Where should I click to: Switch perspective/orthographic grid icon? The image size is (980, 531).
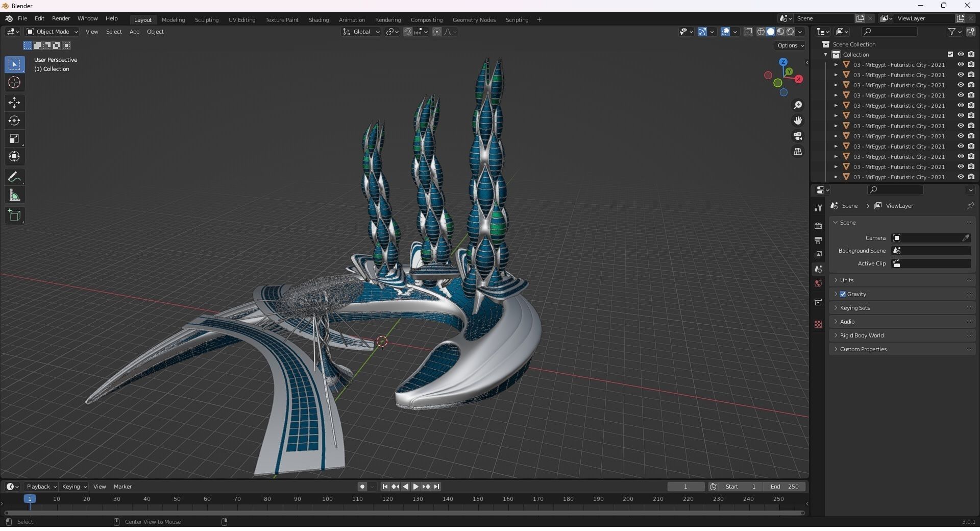[x=798, y=152]
